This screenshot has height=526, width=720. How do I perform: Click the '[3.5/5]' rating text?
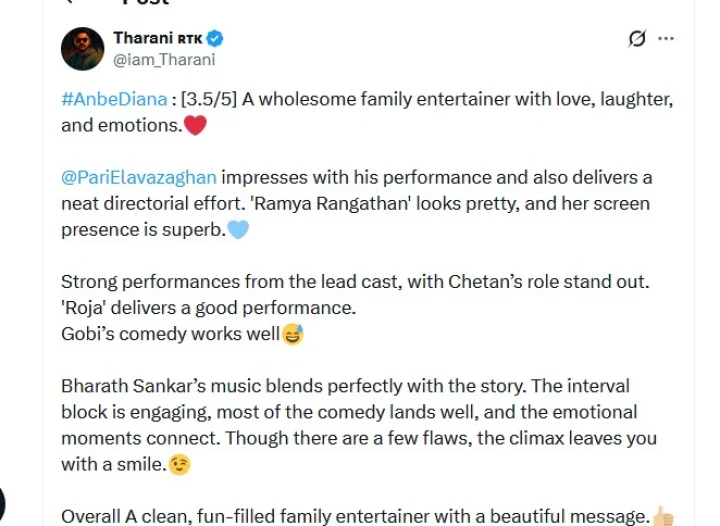tap(209, 99)
